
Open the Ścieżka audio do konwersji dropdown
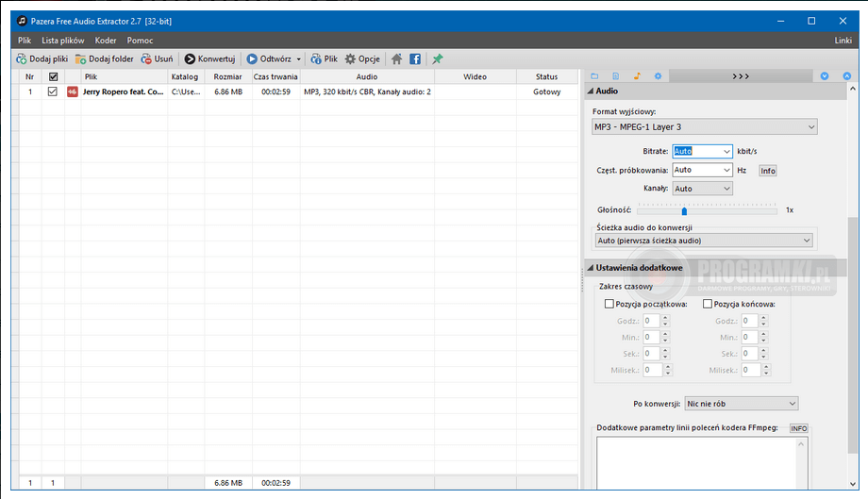click(704, 241)
